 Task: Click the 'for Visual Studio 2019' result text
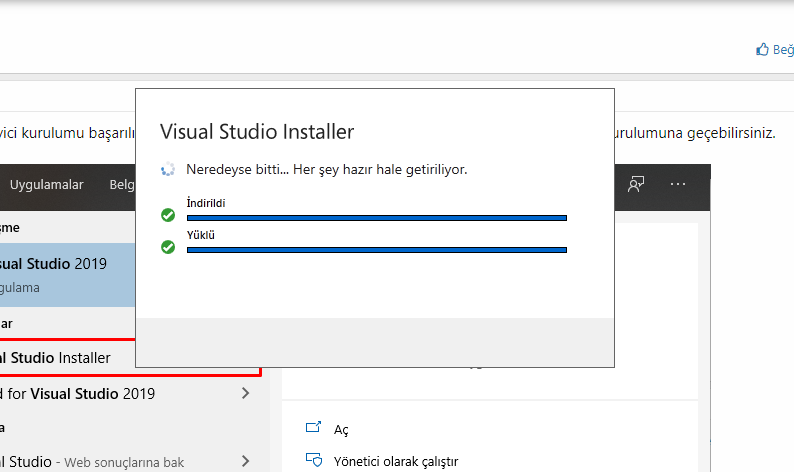(x=81, y=394)
